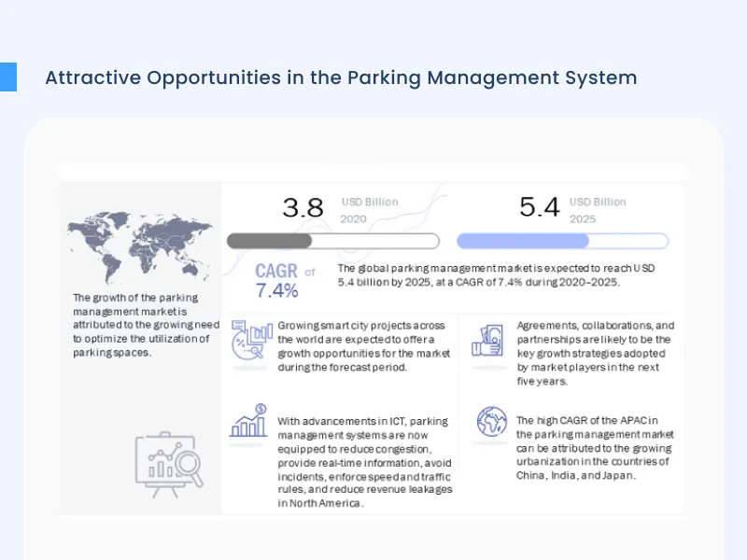747x560 pixels.
Task: Click the Attractive Opportunities title heading
Action: pos(341,77)
